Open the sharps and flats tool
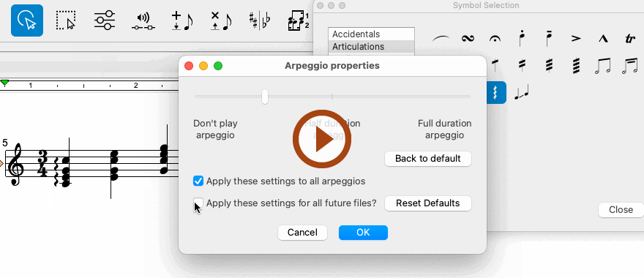Viewport: 644px width, 278px height. 260,21
